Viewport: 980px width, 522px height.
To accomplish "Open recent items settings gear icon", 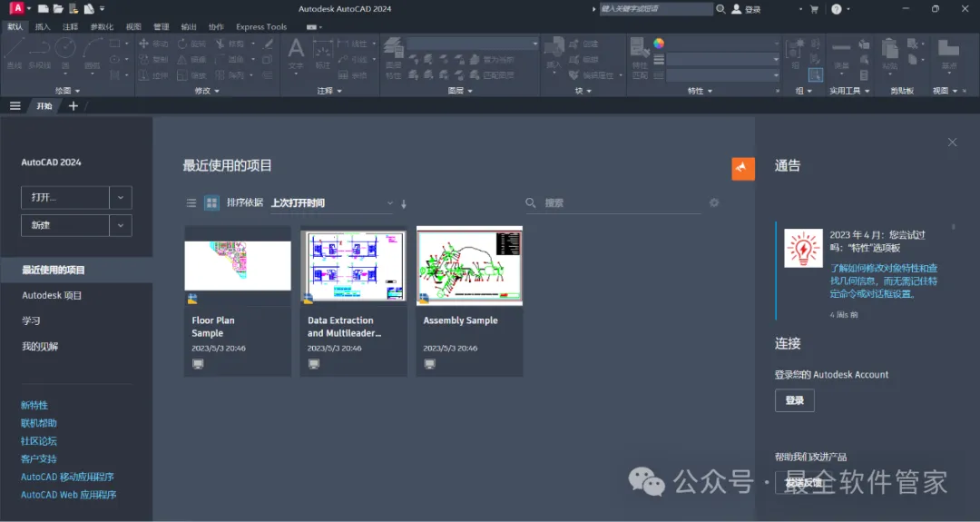I will coord(714,202).
